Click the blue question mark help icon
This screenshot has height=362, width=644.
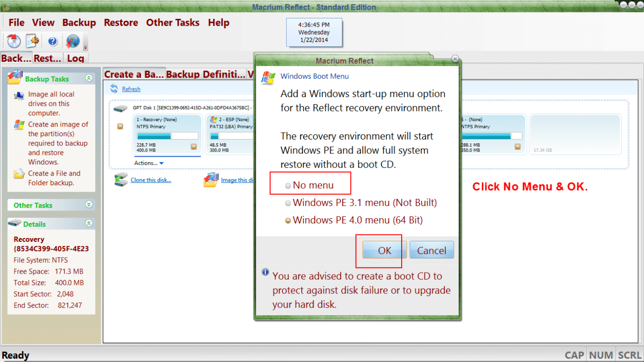[x=53, y=42]
